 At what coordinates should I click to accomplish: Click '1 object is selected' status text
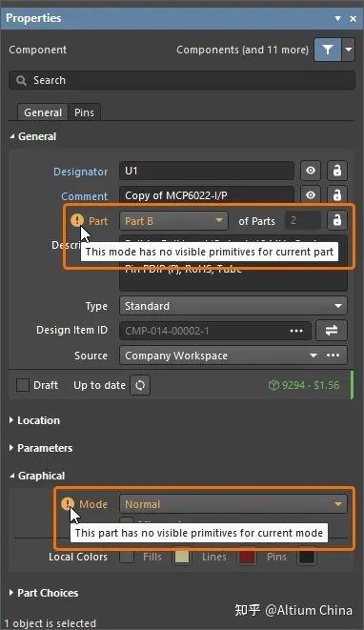tap(50, 623)
